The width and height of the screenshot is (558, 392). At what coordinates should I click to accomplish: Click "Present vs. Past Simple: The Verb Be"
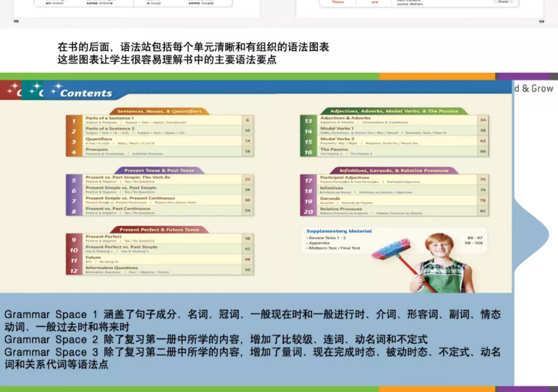coord(128,177)
